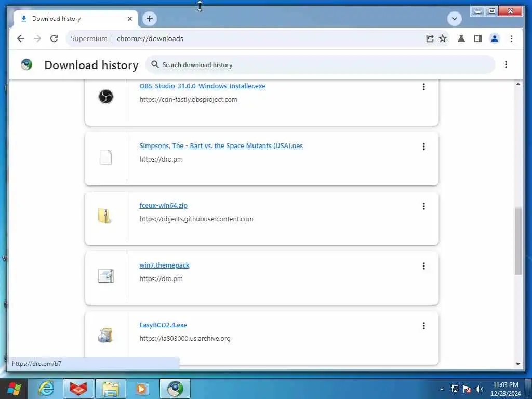Open the profile avatar menu
Screen dimensions: 532x399
[495, 38]
